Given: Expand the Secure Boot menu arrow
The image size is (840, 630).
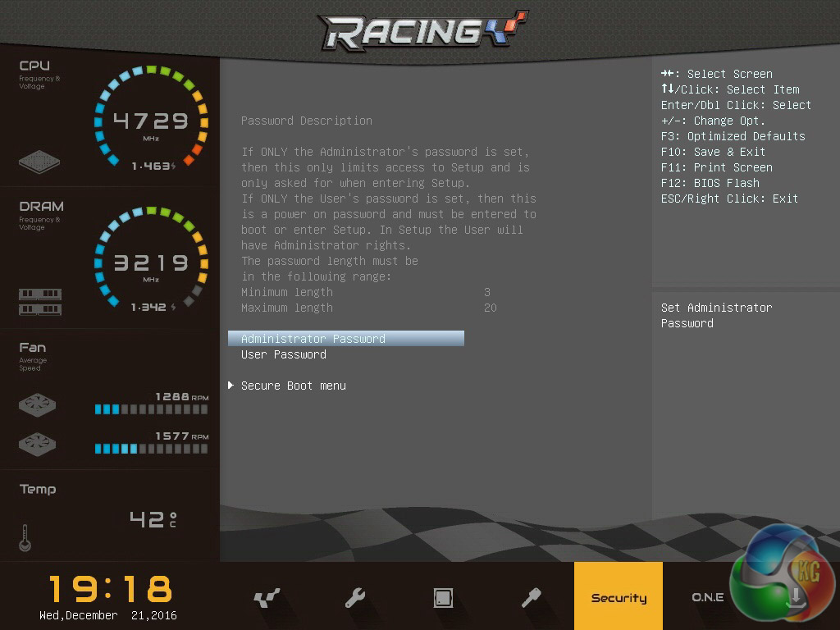Looking at the screenshot, I should pos(231,386).
